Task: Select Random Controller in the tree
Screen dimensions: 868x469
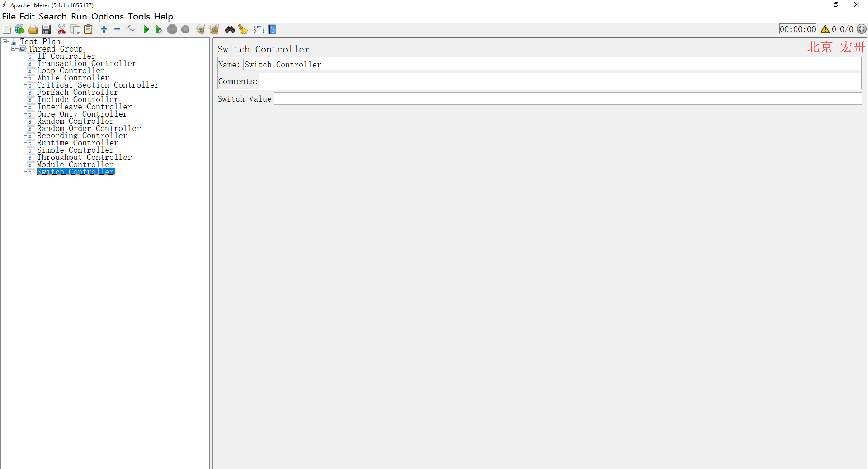Action: 75,121
